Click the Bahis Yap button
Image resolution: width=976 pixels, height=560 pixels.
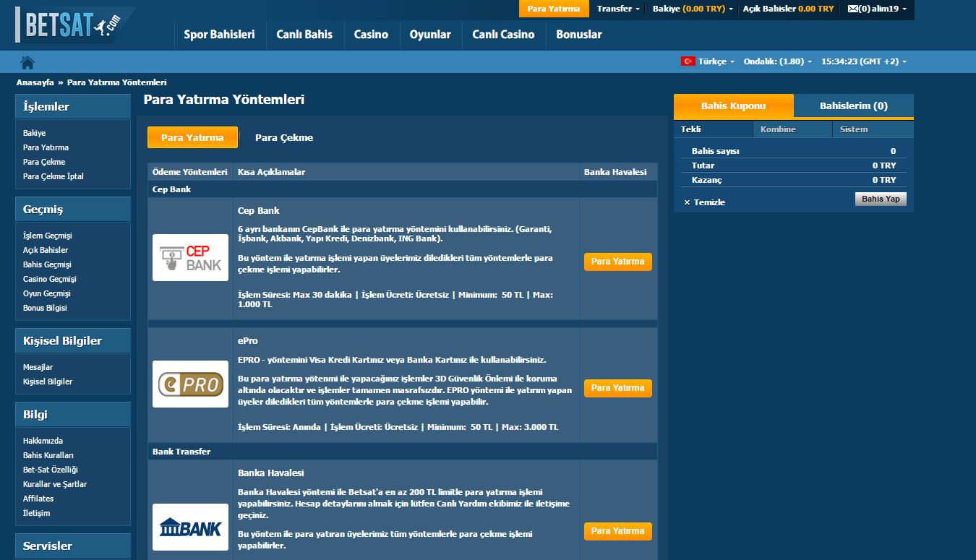coord(881,199)
